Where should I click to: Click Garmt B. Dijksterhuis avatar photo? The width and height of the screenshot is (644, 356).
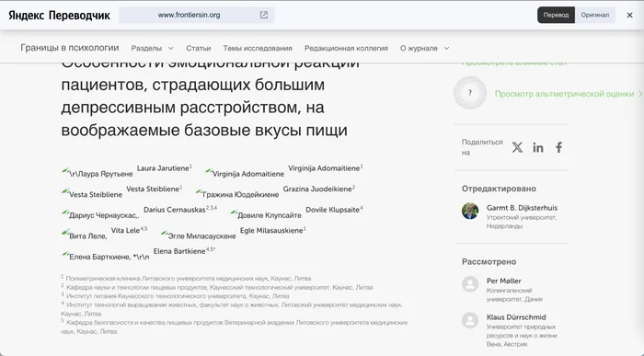[470, 211]
